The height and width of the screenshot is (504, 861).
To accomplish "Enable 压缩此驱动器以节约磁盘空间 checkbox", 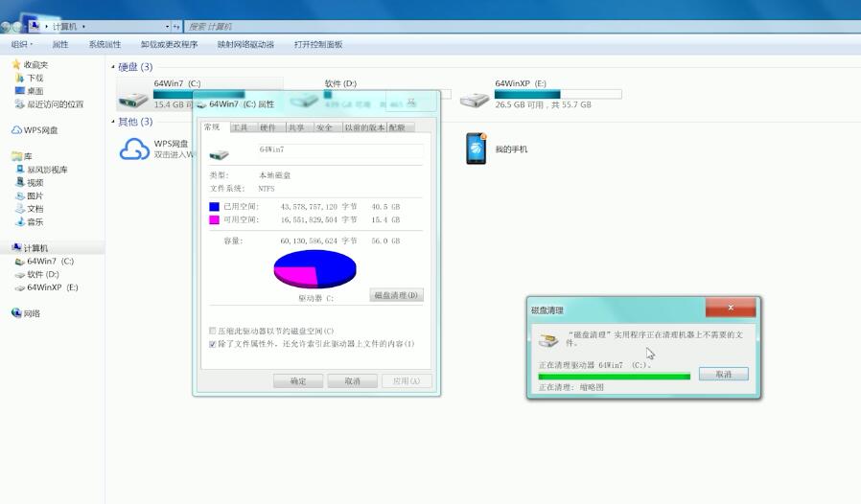I will (x=213, y=331).
